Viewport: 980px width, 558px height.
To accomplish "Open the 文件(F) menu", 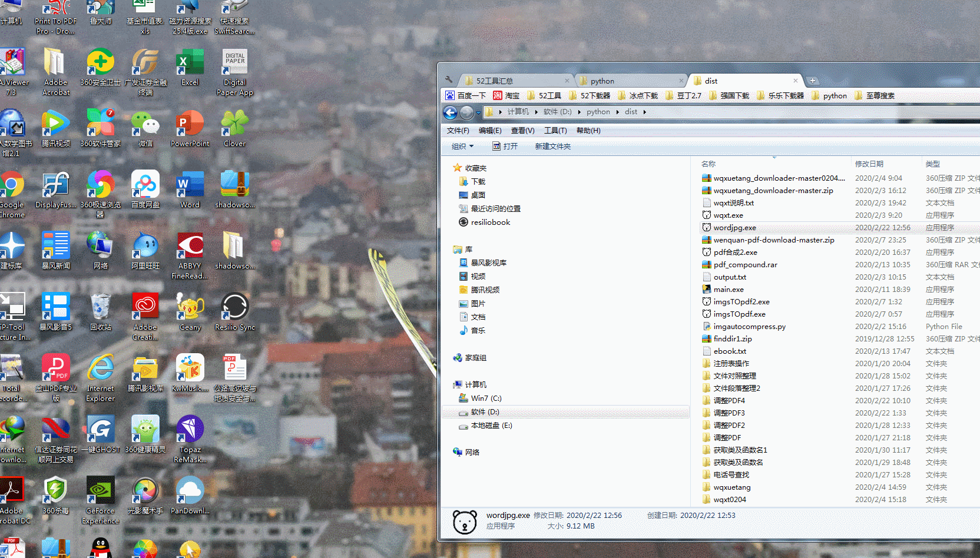I will click(x=458, y=131).
